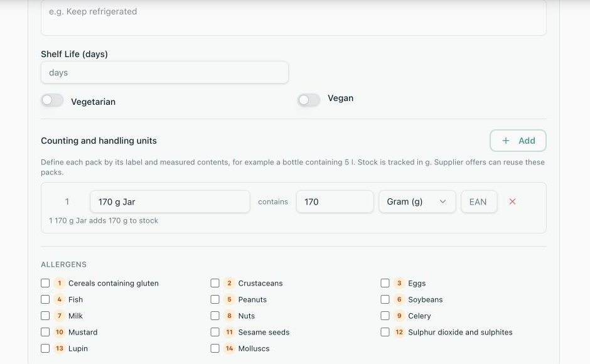Tick the Nuts allergen checkbox

(215, 316)
